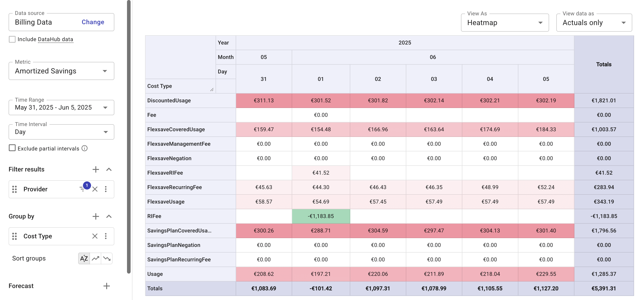Click the Change data source link
This screenshot has height=300, width=644.
93,22
